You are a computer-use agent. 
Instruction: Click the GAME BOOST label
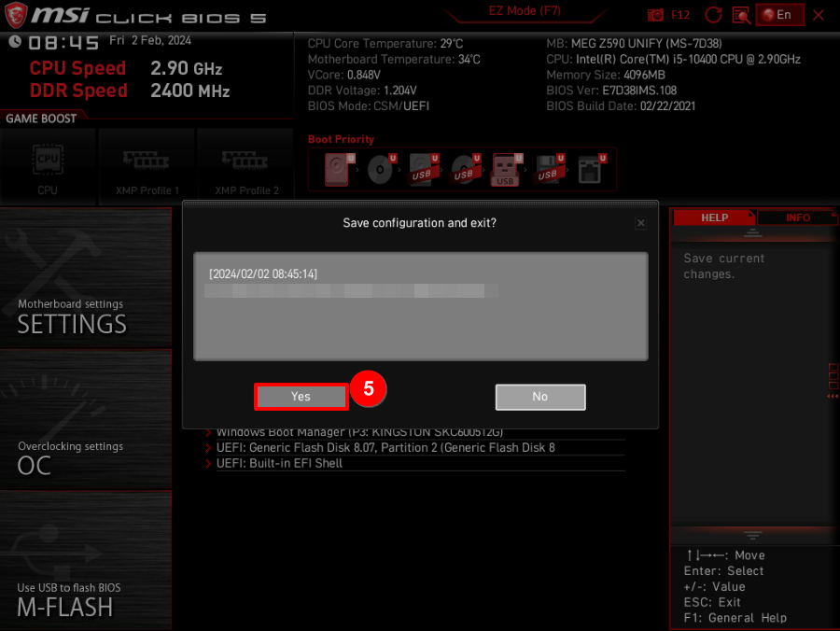pyautogui.click(x=41, y=119)
